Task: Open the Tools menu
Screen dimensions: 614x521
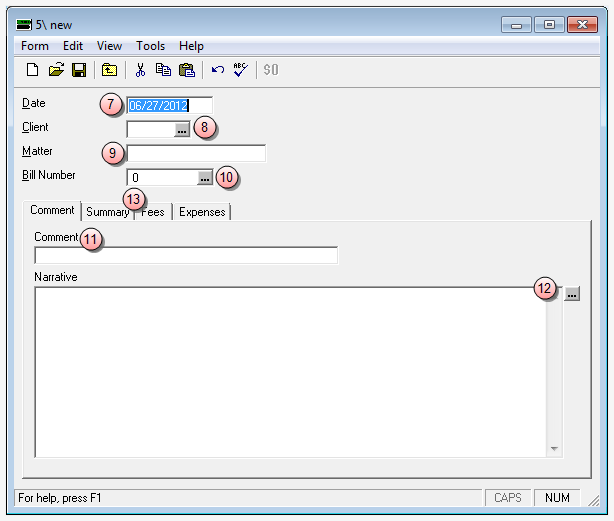Action: tap(150, 46)
